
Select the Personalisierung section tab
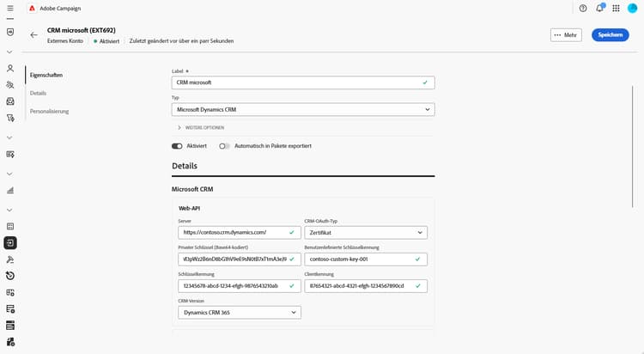tap(49, 112)
